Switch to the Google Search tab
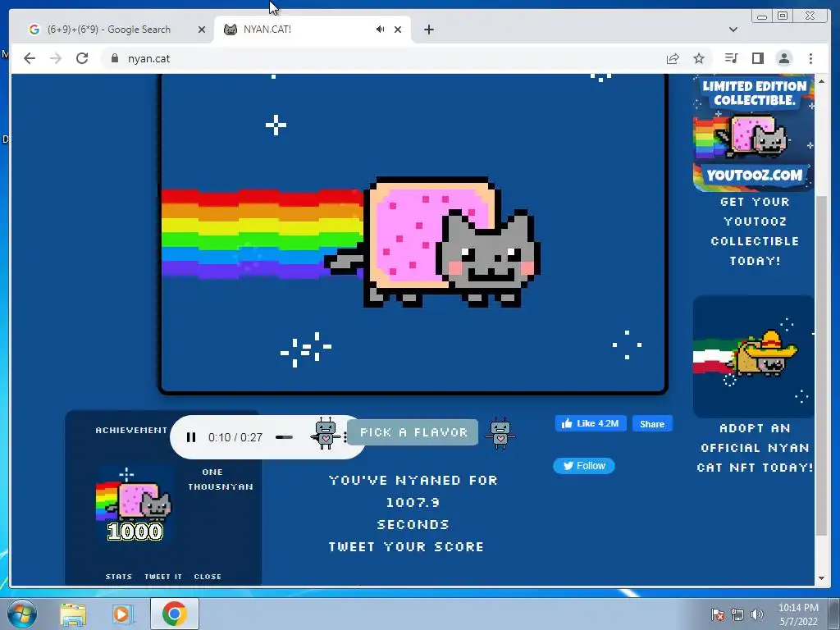Screen dimensions: 840x630 [110, 30]
